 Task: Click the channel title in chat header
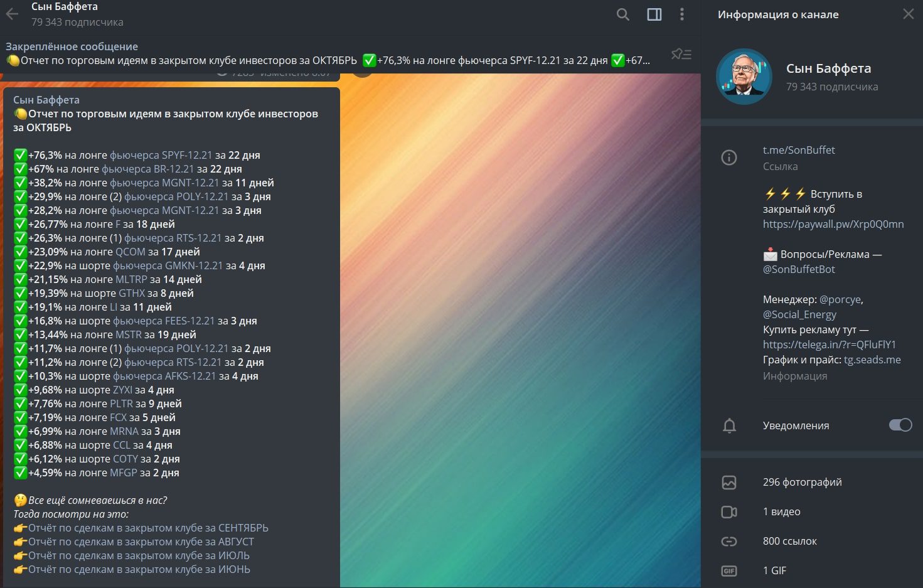point(65,7)
